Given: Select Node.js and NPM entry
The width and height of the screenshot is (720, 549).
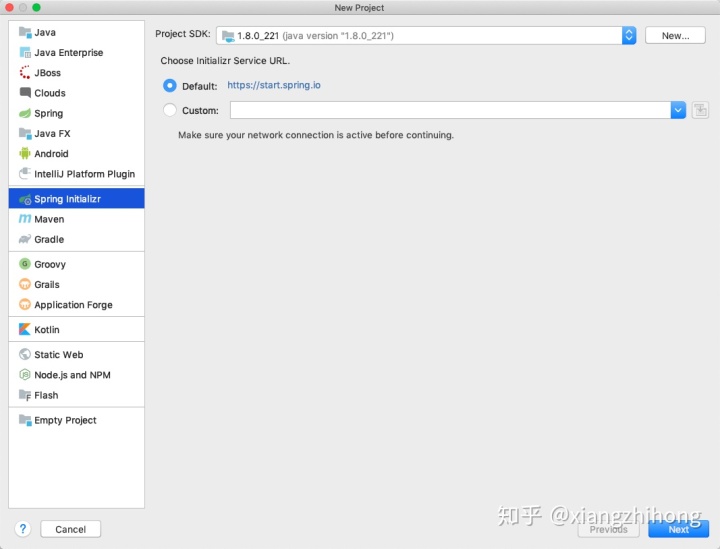Looking at the screenshot, I should 76,375.
